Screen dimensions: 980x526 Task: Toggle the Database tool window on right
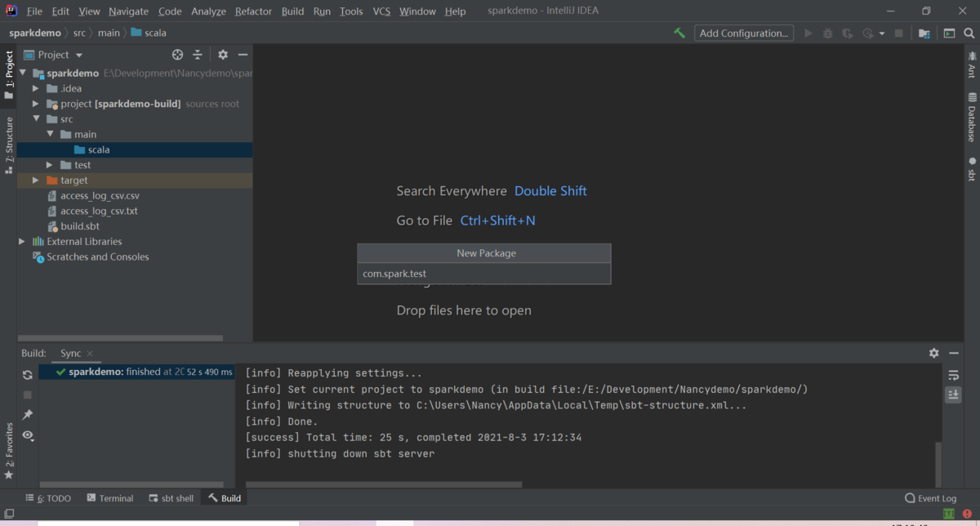972,117
